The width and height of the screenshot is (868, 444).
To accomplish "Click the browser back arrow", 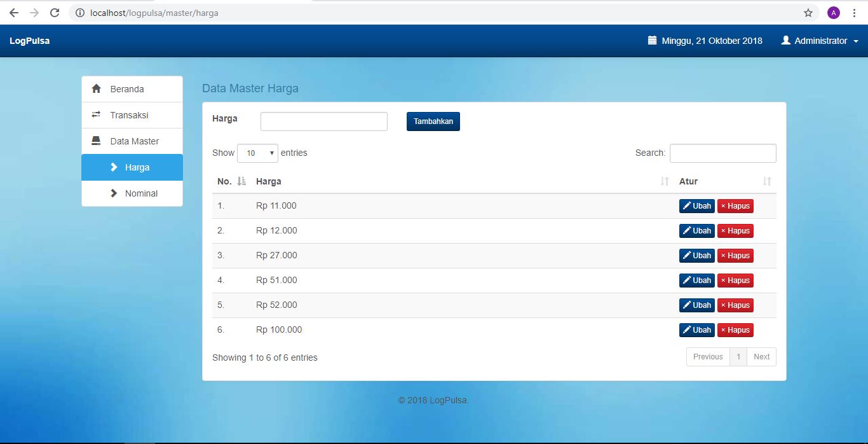I will [14, 13].
